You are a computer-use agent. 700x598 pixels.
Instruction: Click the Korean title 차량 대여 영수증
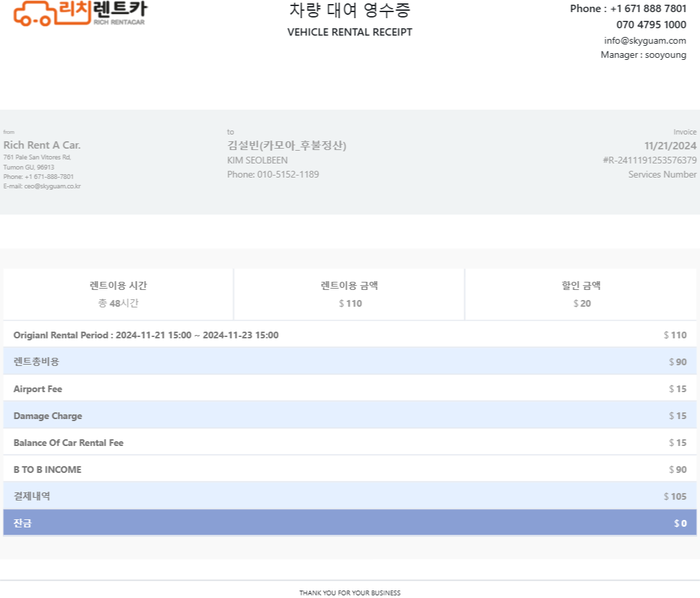pos(349,10)
